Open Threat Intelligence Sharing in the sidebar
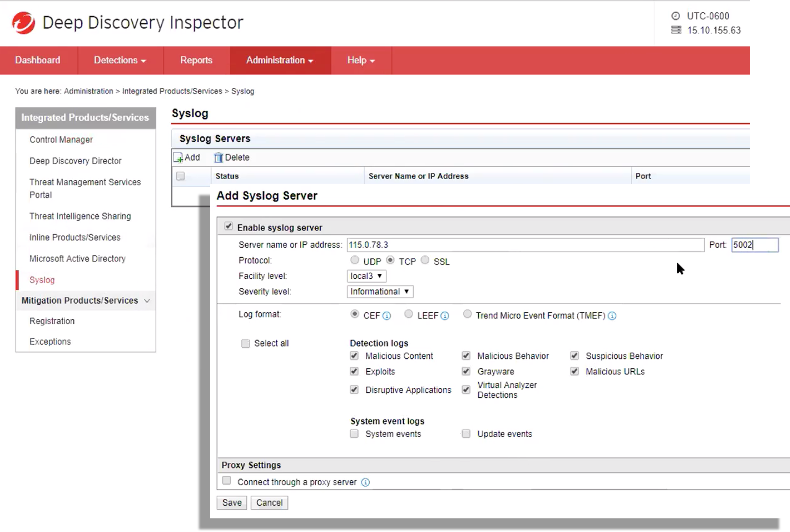Screen dimensions: 790x532 click(80, 216)
